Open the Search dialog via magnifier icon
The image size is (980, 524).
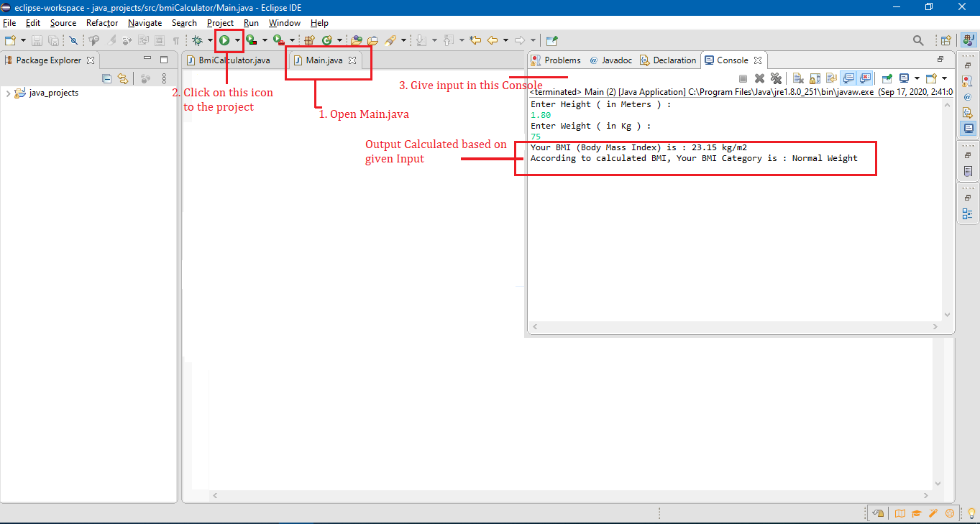(918, 40)
